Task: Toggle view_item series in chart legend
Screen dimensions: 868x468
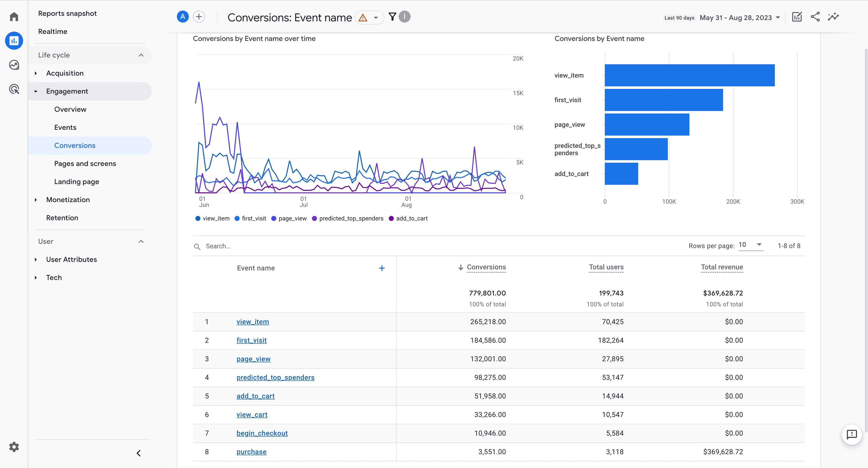Action: (x=213, y=218)
